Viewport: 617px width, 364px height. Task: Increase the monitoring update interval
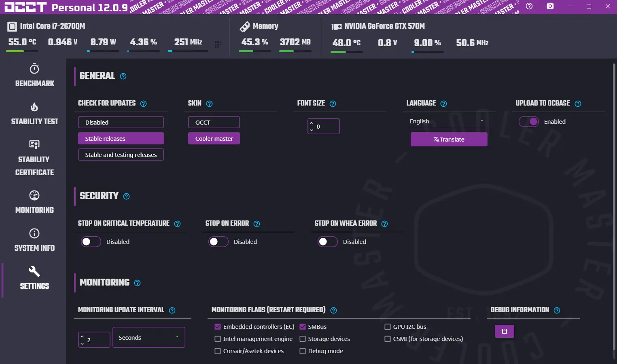click(x=82, y=336)
